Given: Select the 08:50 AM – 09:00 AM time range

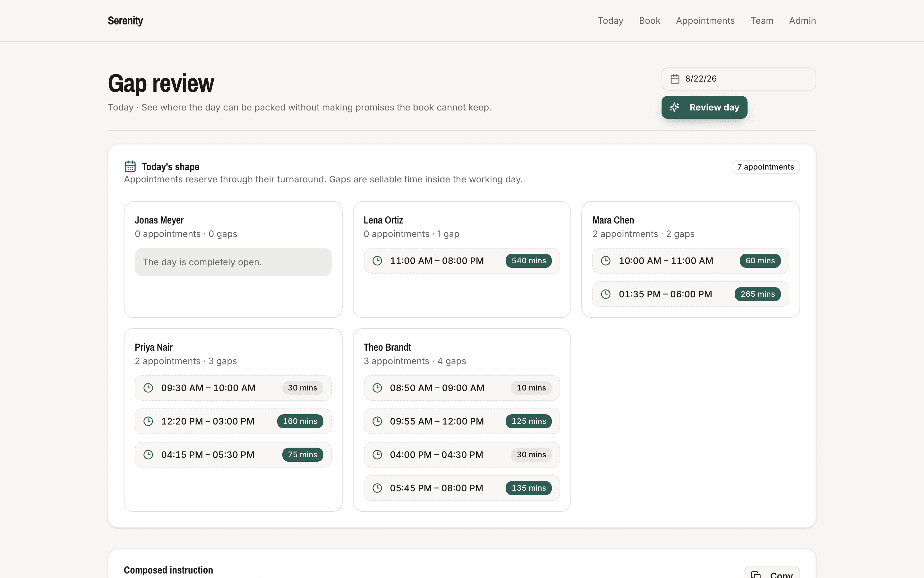Looking at the screenshot, I should click(x=437, y=388).
